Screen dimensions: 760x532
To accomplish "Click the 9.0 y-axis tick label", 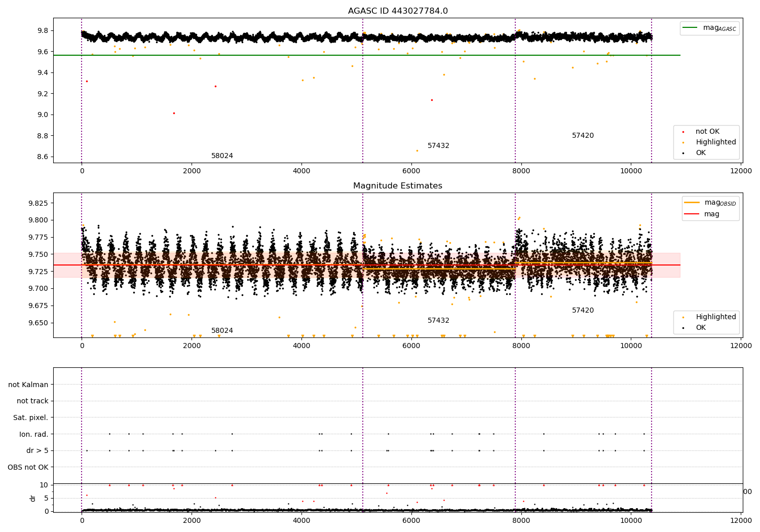I will tap(43, 115).
